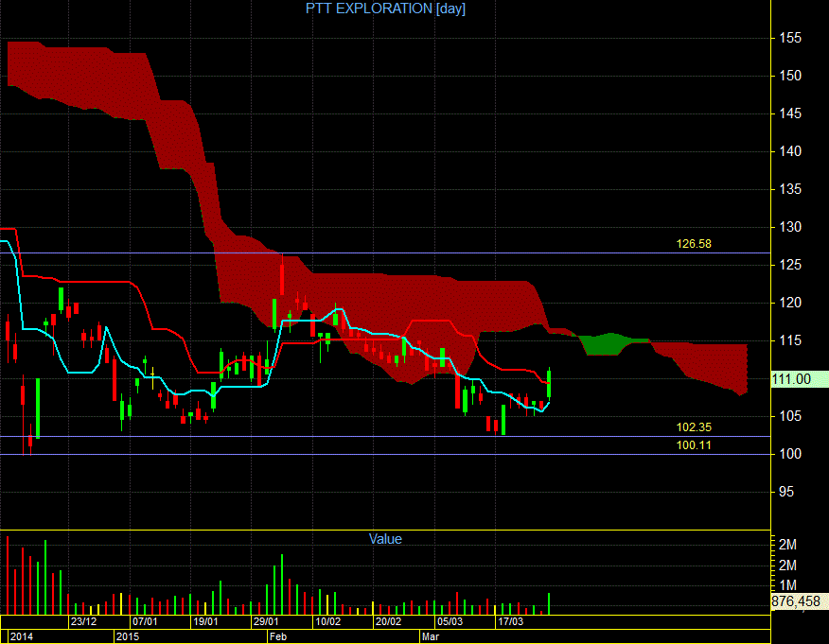Image resolution: width=829 pixels, height=644 pixels.
Task: Click the 95 price axis label
Action: pyautogui.click(x=786, y=492)
